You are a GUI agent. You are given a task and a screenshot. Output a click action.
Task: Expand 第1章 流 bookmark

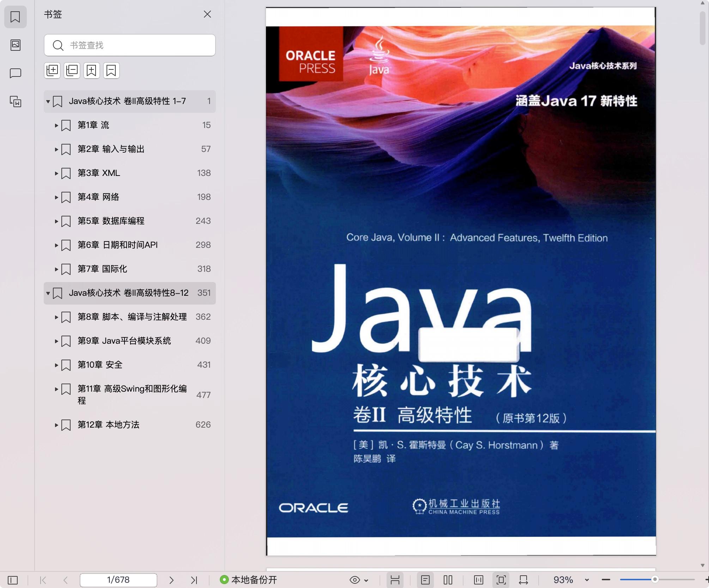56,125
